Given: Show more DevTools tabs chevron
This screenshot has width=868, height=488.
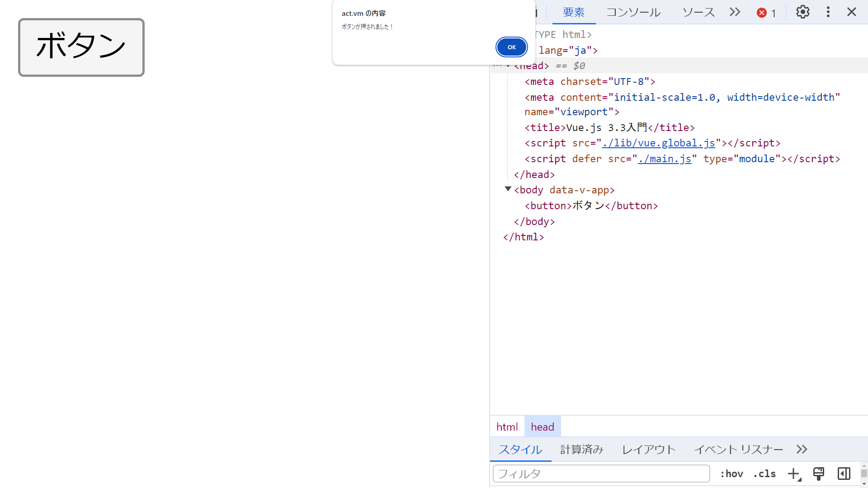Looking at the screenshot, I should coord(735,12).
